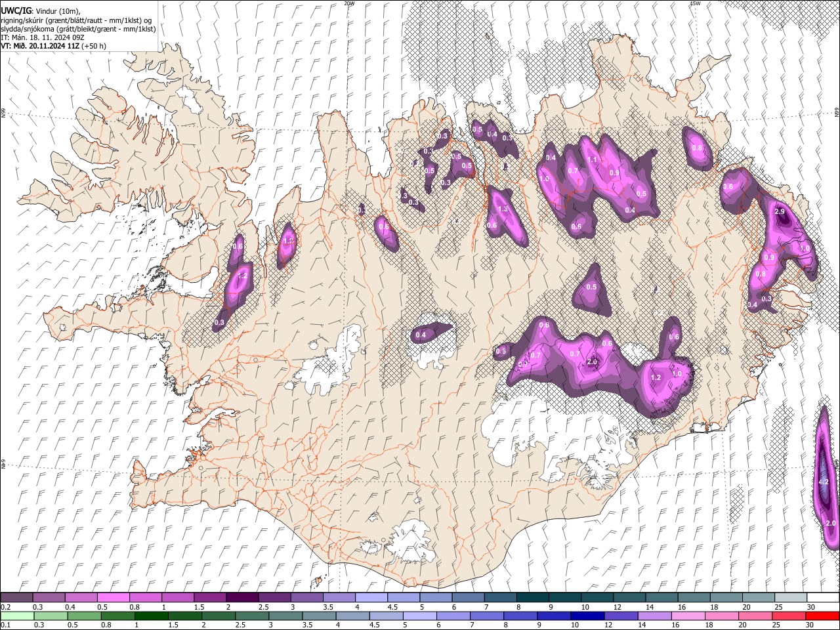Screen dimensions: 840x630
Task: Click the inland '2.0' value in the southeast band
Action: pos(592,362)
